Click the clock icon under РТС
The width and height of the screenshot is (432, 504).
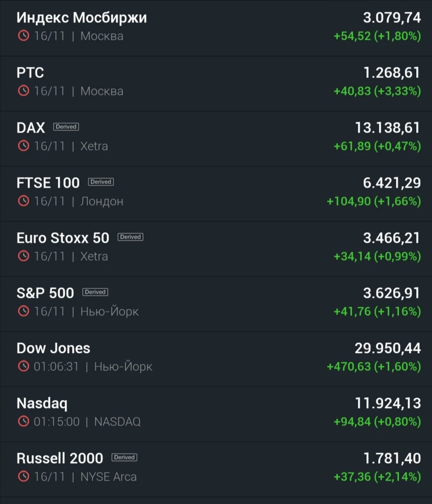point(23,91)
